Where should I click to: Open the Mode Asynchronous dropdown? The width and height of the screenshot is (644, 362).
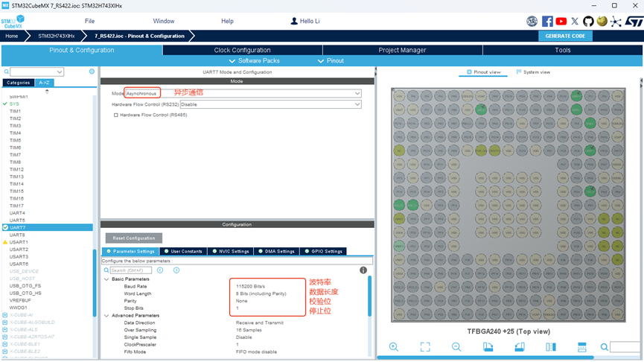click(243, 93)
